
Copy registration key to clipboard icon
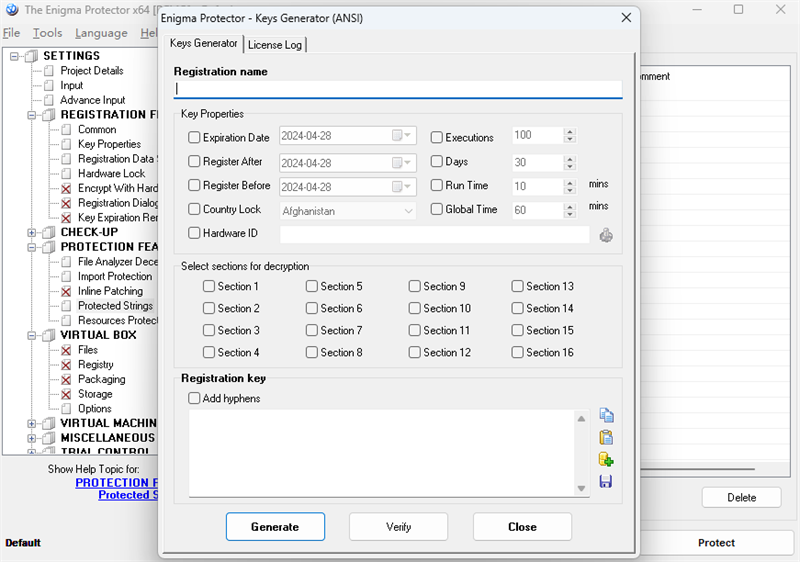coord(606,416)
